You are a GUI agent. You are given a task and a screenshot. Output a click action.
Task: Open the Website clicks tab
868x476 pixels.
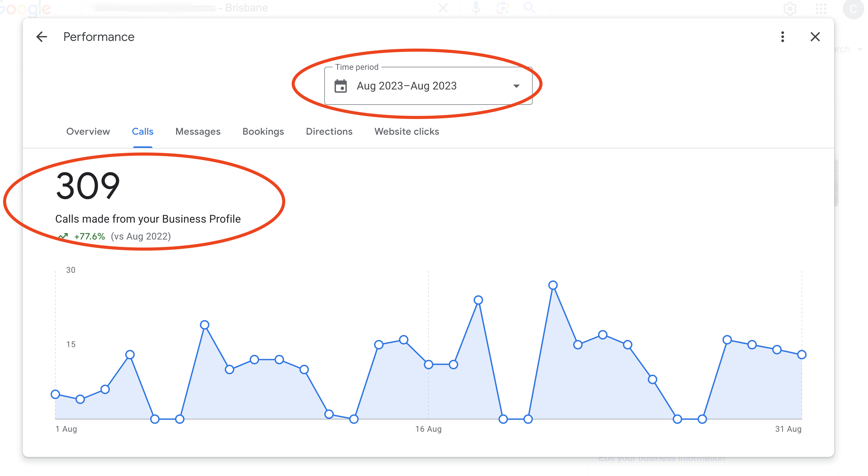point(406,132)
